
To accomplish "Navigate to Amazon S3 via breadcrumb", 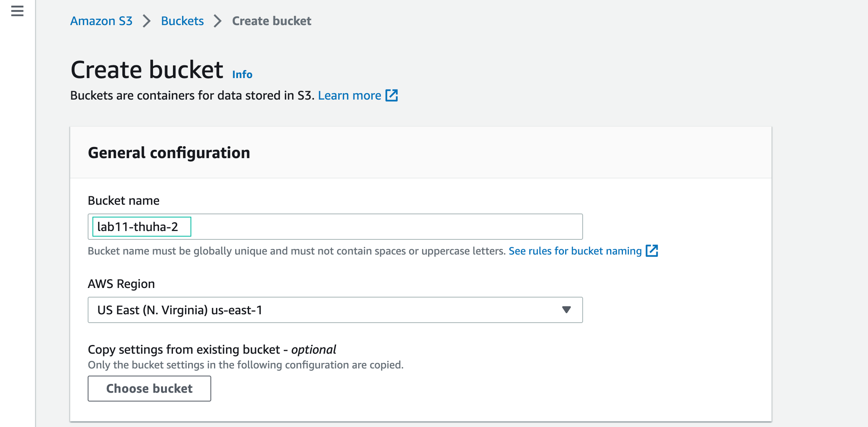I will pyautogui.click(x=101, y=21).
